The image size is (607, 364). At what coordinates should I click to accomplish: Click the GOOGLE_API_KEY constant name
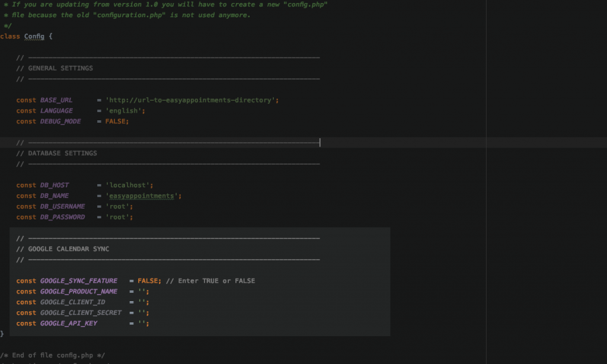pos(69,323)
